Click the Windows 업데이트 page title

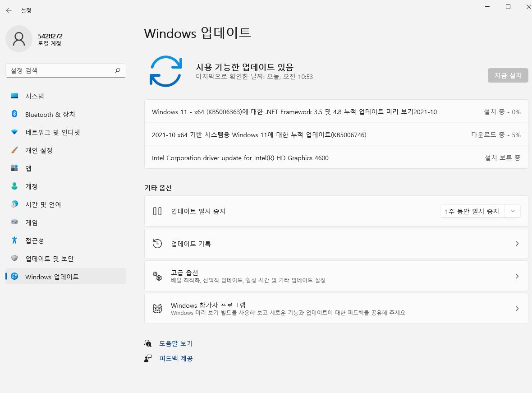(x=197, y=33)
